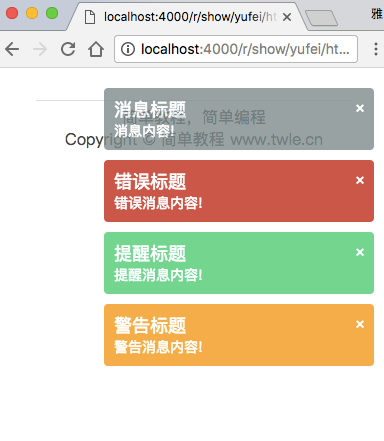The width and height of the screenshot is (384, 441).
Task: Go back using the browser back arrow
Action: tap(12, 49)
